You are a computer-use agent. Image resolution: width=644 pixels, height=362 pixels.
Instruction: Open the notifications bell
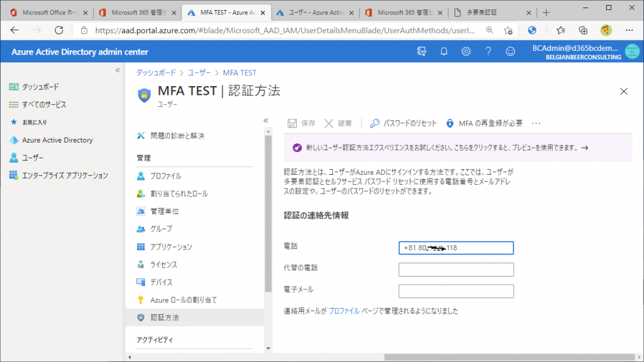click(x=444, y=52)
